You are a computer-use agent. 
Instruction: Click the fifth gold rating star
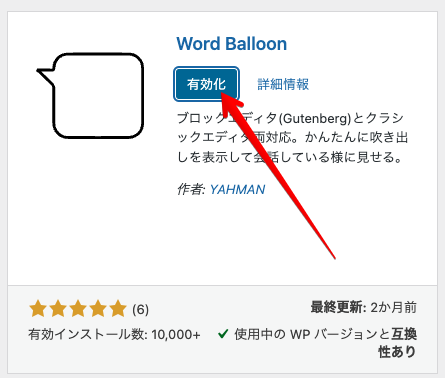point(118,309)
